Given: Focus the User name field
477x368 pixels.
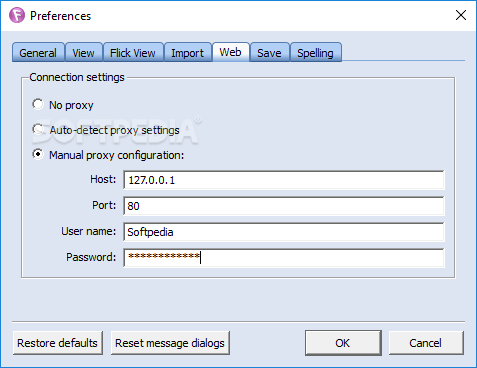Looking at the screenshot, I should 284,232.
